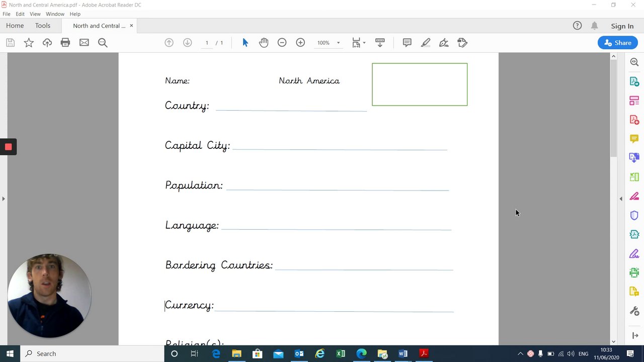Open the View menu
The height and width of the screenshot is (362, 644).
[35, 14]
